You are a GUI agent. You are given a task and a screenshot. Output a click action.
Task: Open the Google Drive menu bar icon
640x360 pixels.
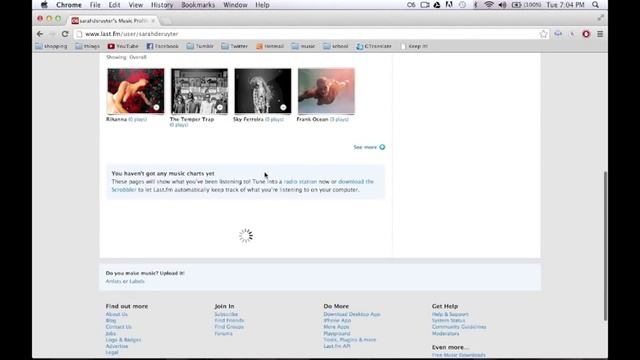pos(437,5)
